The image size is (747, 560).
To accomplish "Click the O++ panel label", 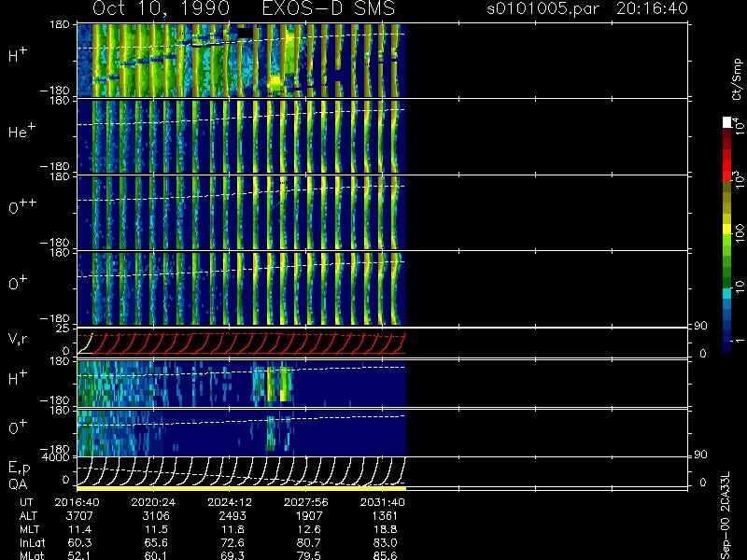I will click(x=22, y=206).
